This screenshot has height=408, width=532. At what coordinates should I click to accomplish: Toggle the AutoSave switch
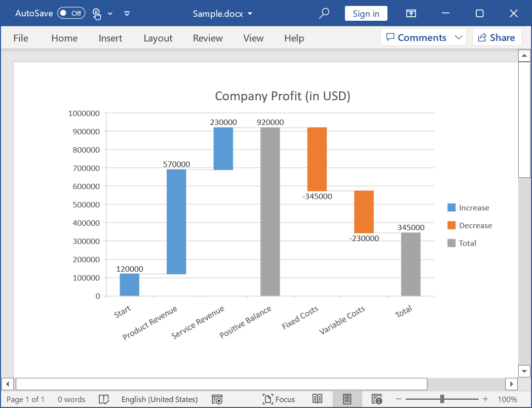pyautogui.click(x=71, y=13)
